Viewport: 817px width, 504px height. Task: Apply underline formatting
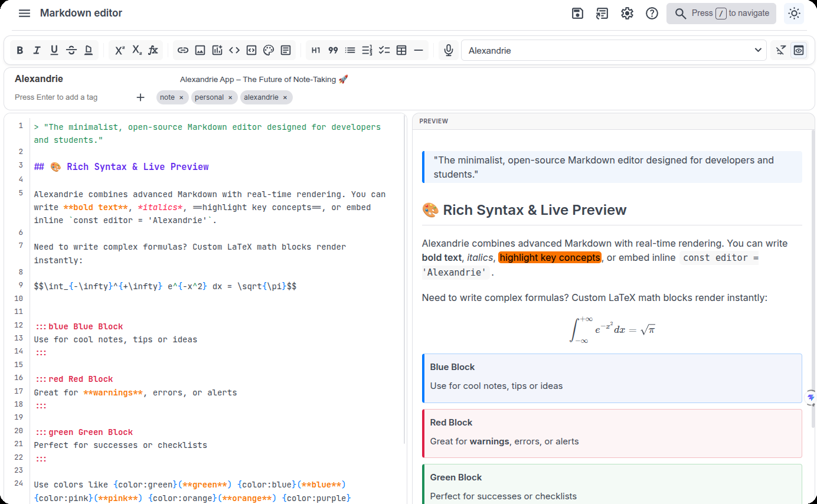click(x=54, y=50)
